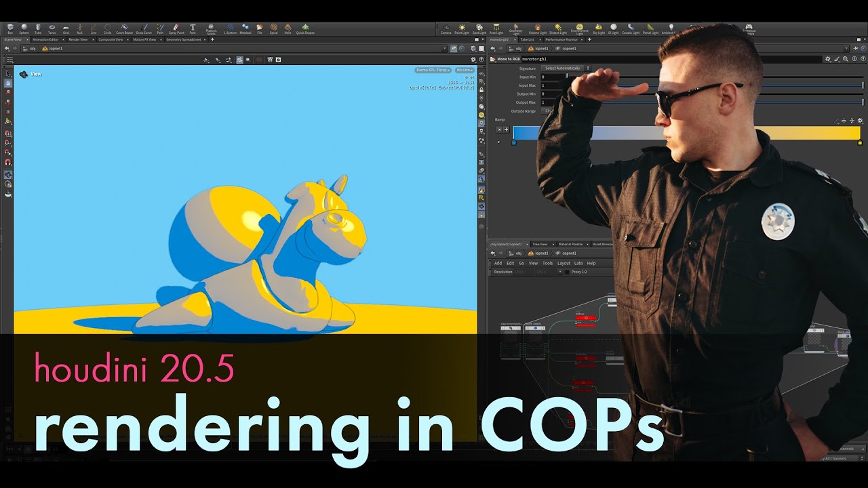Open the Composite View tab
The image size is (868, 488).
[111, 40]
